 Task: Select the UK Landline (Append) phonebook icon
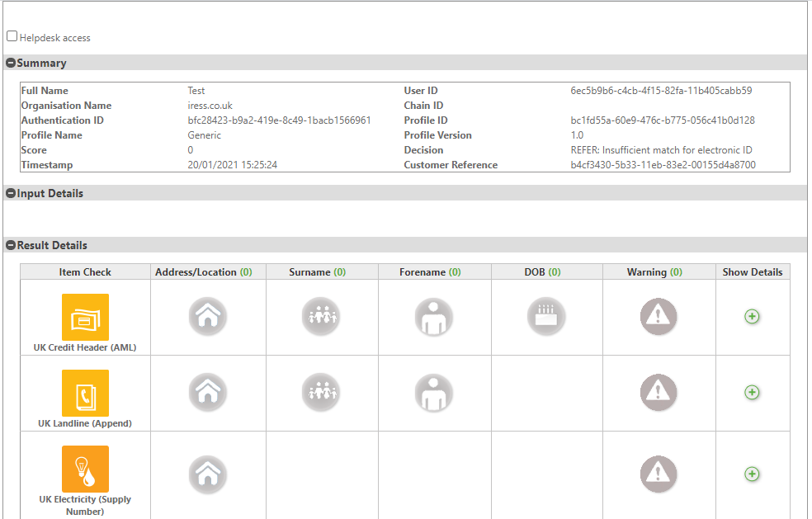click(85, 393)
